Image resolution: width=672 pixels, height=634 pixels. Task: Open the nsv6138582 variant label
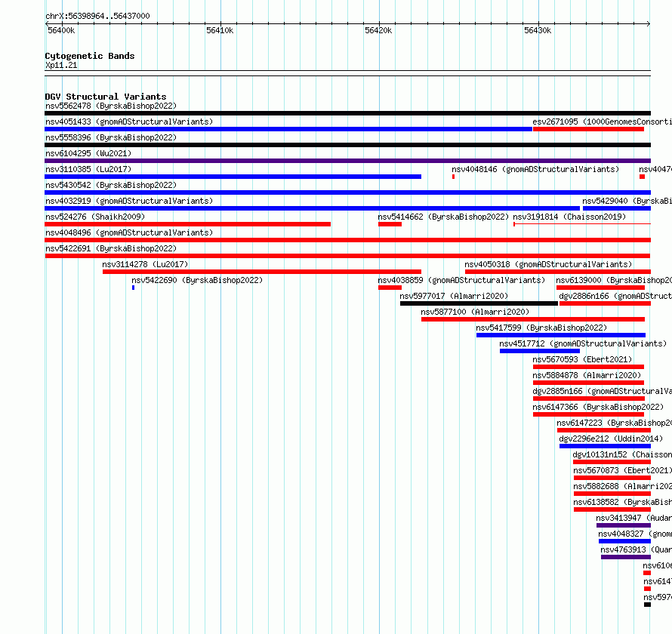click(x=623, y=502)
